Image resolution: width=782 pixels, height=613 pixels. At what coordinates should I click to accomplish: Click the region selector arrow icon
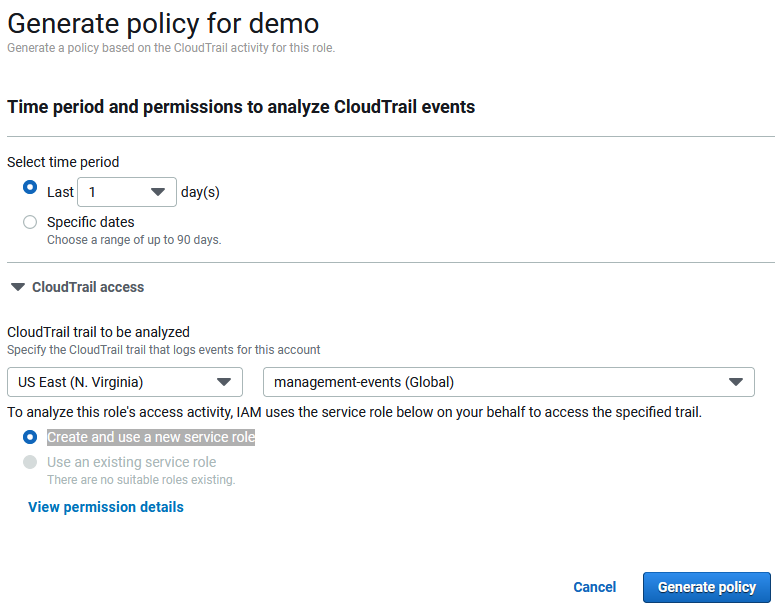(x=224, y=382)
